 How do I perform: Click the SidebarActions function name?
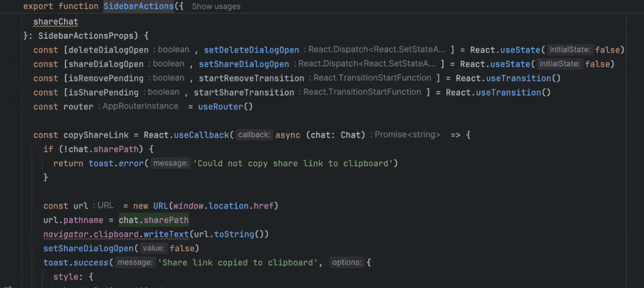pos(138,7)
